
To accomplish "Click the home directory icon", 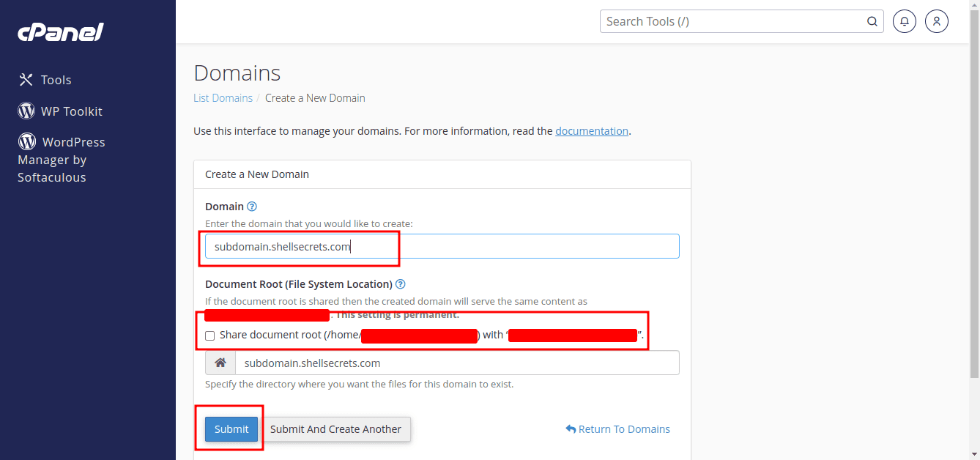I will (x=220, y=363).
